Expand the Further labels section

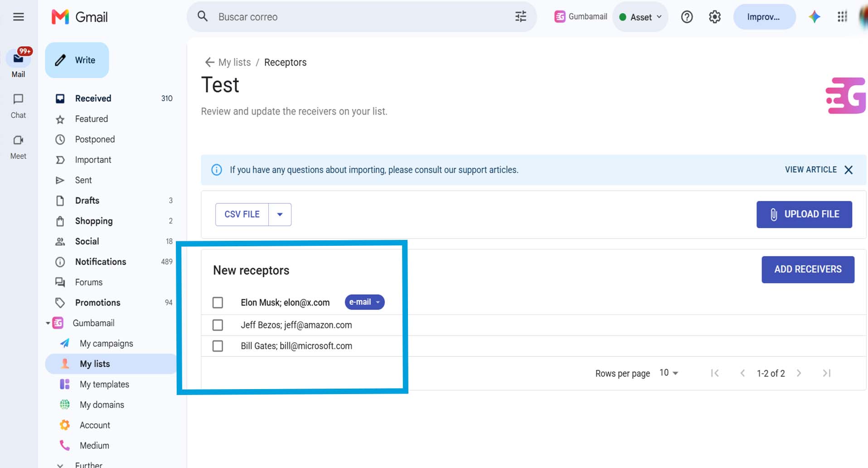60,465
